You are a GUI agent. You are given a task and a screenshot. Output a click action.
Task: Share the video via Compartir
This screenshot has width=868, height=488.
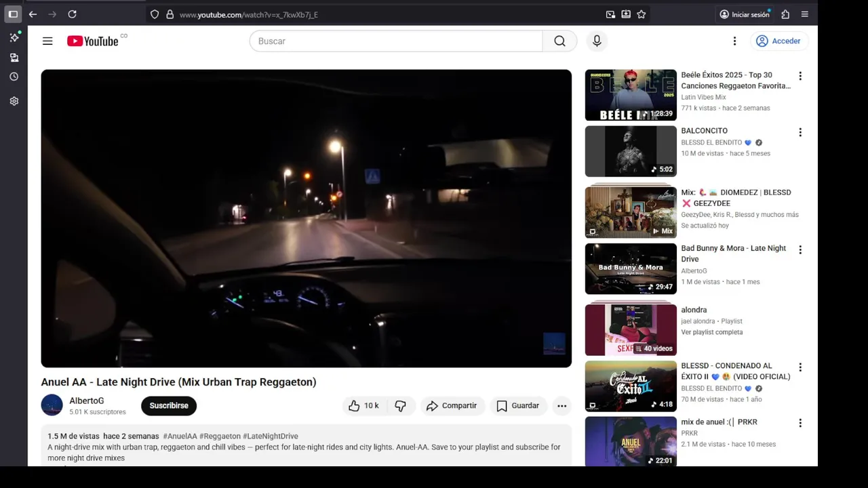coord(452,406)
